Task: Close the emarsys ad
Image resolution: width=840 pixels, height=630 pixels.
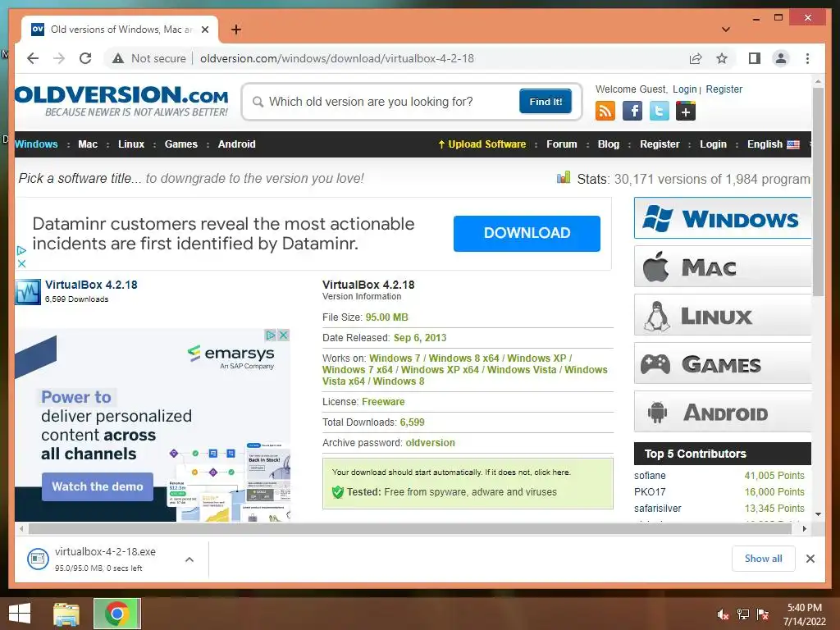Action: pos(284,335)
